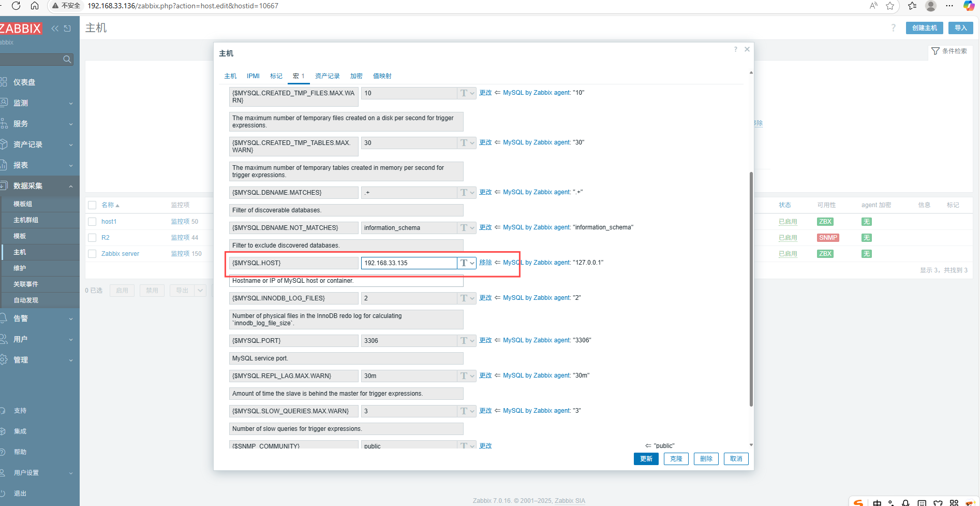Open 模板组 under 数据采集

(40, 204)
